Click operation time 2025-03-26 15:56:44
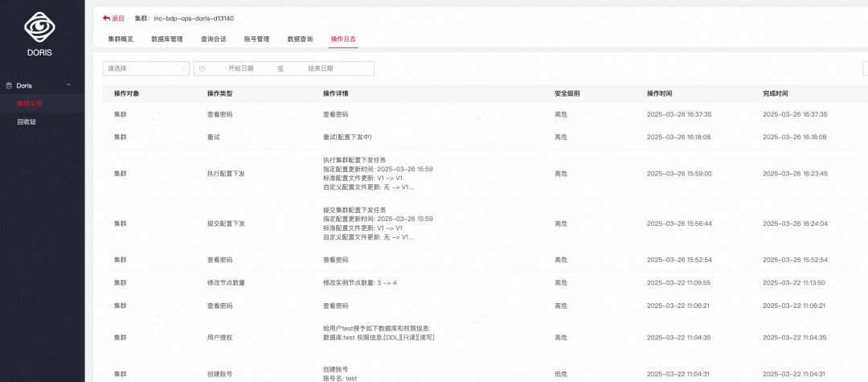Viewport: 868px width, 382px height. pyautogui.click(x=679, y=224)
